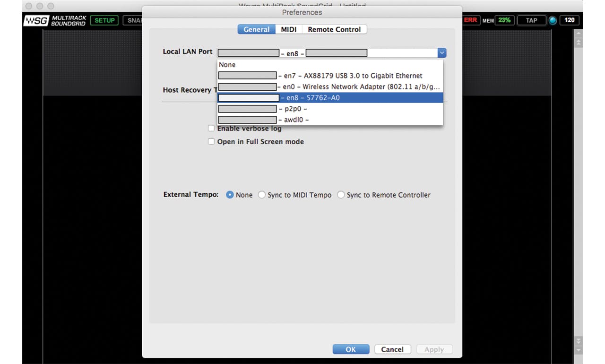Confirm preferences with OK

351,349
